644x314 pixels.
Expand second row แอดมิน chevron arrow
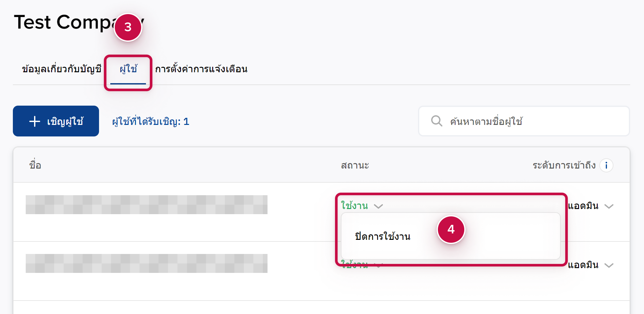(609, 265)
